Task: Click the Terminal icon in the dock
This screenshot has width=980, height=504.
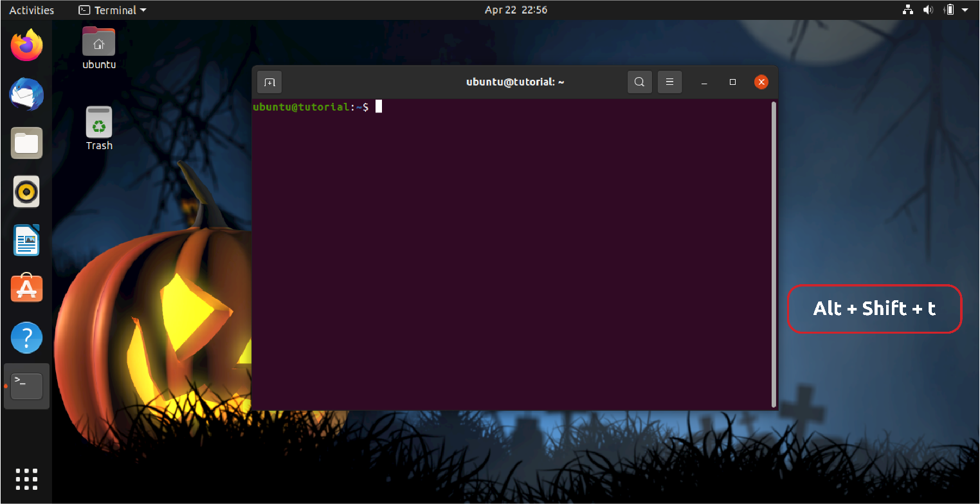Action: click(x=26, y=386)
